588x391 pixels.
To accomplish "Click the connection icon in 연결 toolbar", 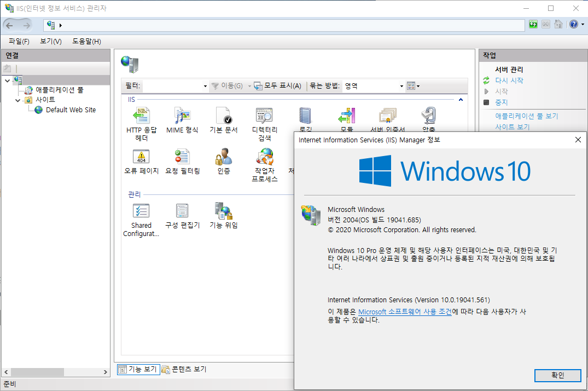I will coord(7,68).
